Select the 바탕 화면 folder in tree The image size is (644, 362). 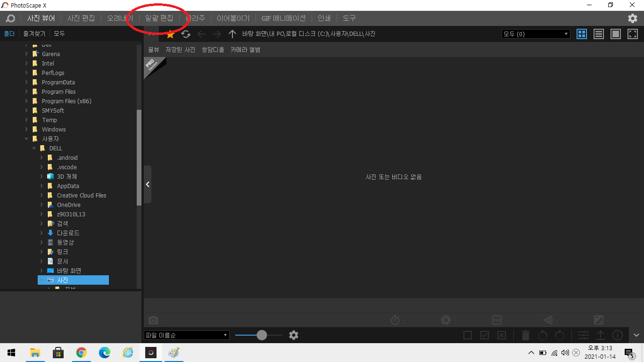click(69, 271)
